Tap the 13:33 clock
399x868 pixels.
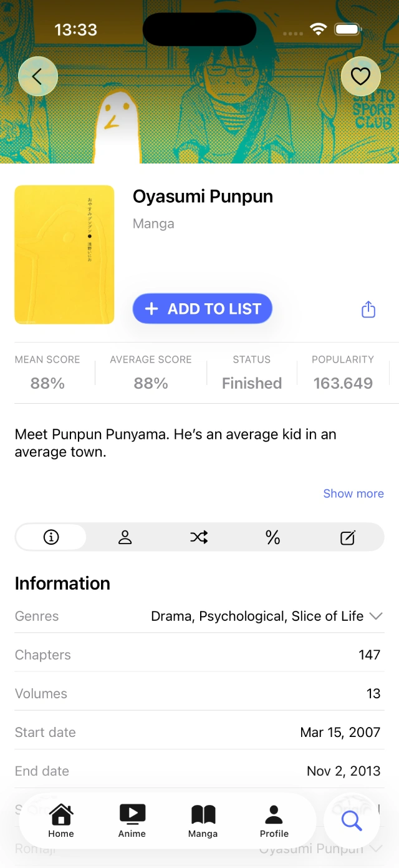click(x=75, y=29)
